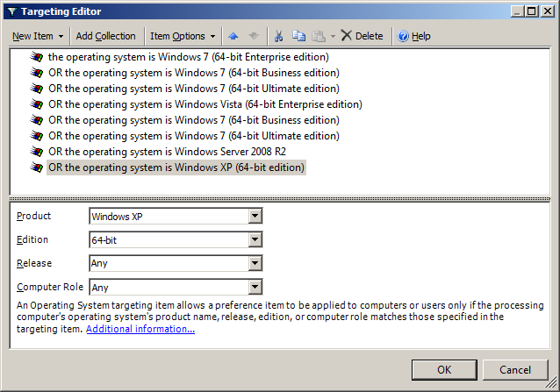The image size is (560, 392).
Task: Open the Item Options menu
Action: pyautogui.click(x=183, y=36)
